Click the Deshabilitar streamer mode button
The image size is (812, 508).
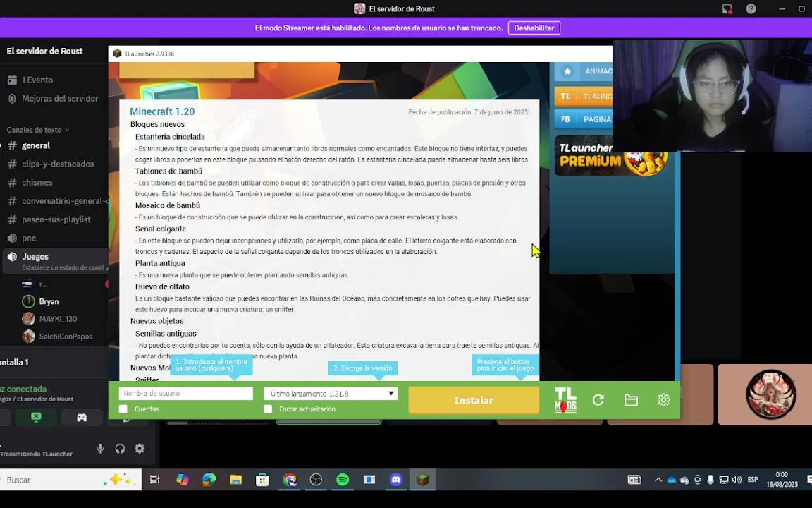(x=534, y=28)
